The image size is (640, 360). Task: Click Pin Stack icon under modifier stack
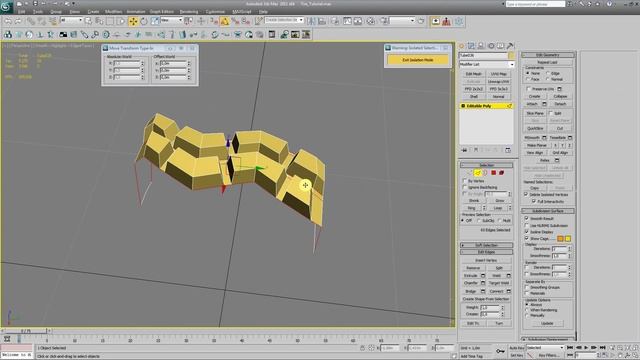click(464, 150)
